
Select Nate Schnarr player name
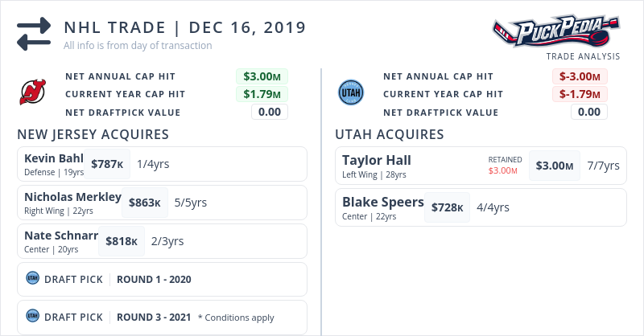[61, 236]
